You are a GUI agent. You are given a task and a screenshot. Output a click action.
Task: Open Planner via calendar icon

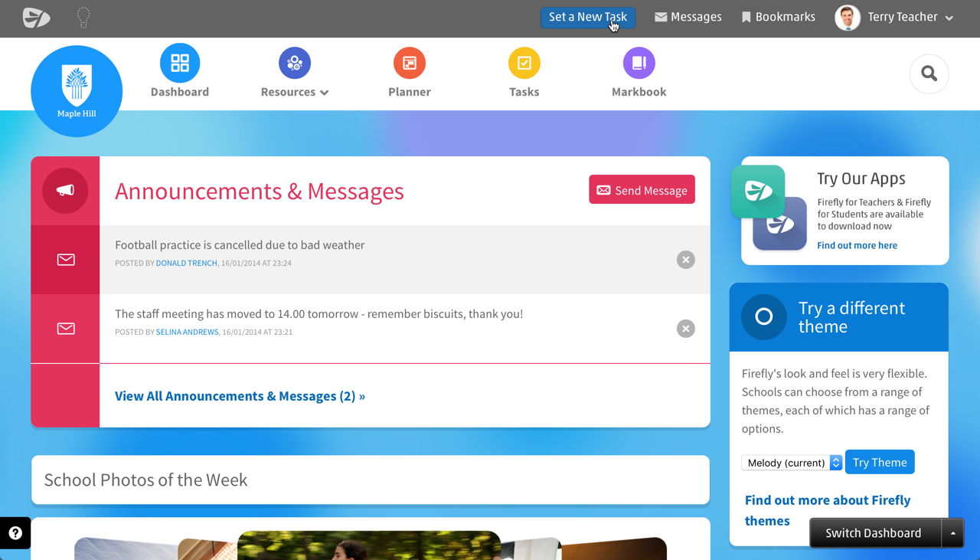point(410,63)
